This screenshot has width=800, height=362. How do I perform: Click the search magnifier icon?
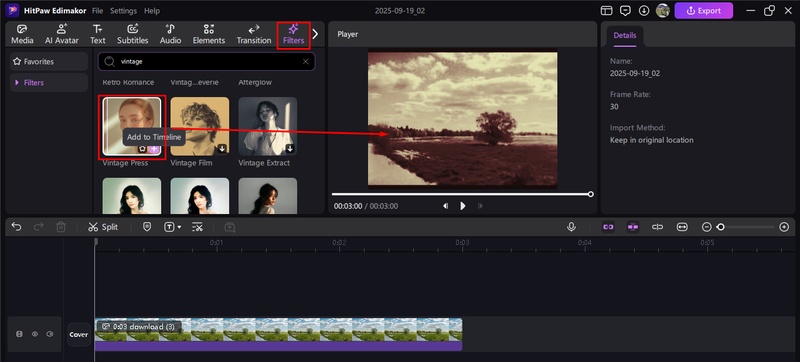(109, 62)
